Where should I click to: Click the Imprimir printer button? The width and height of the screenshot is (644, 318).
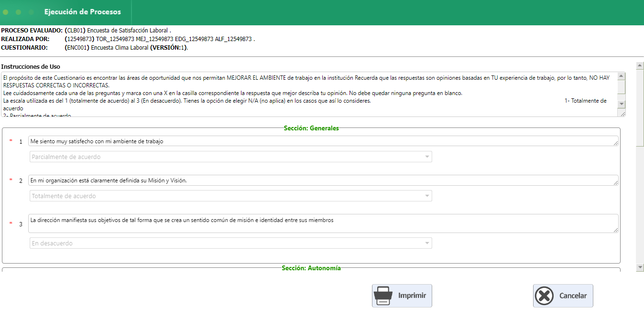coord(402,296)
